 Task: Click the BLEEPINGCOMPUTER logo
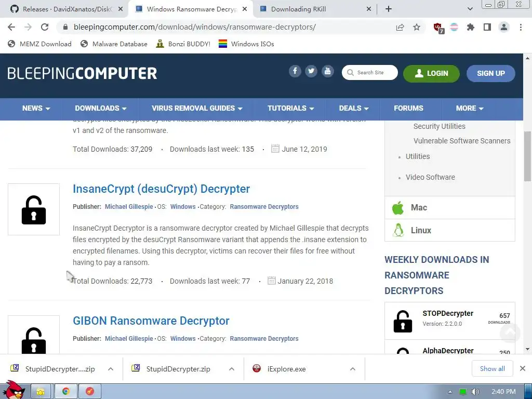[x=82, y=73]
